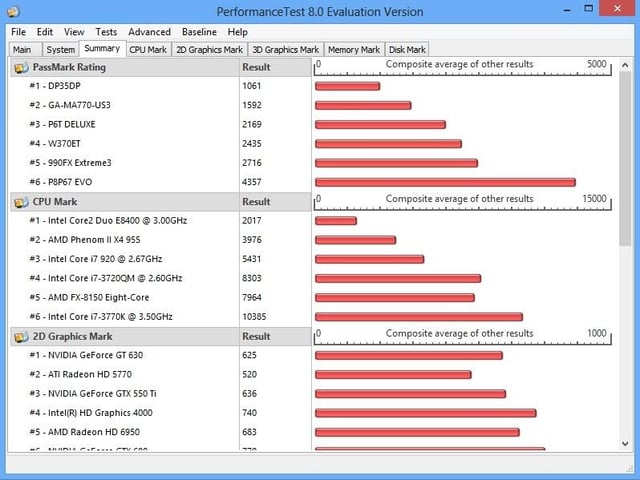Click the scrollbar down arrow
This screenshot has width=640, height=480.
pyautogui.click(x=625, y=444)
